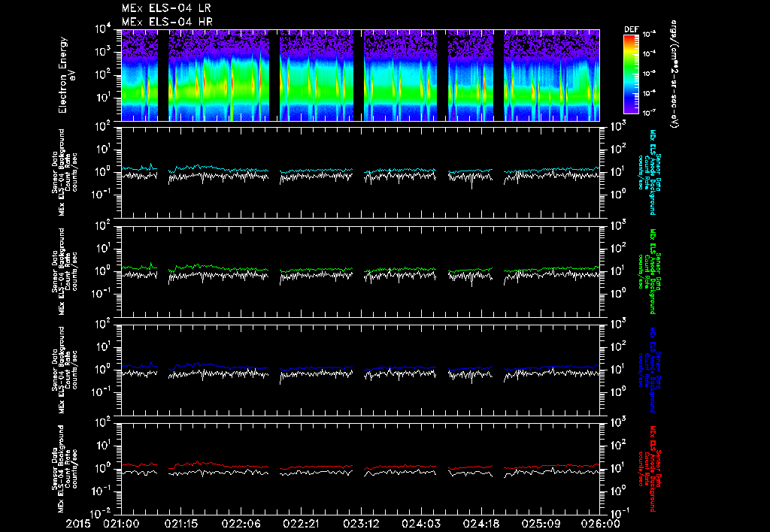The height and width of the screenshot is (532, 770).
Task: Select the time axis label "024:18"
Action: [x=480, y=524]
